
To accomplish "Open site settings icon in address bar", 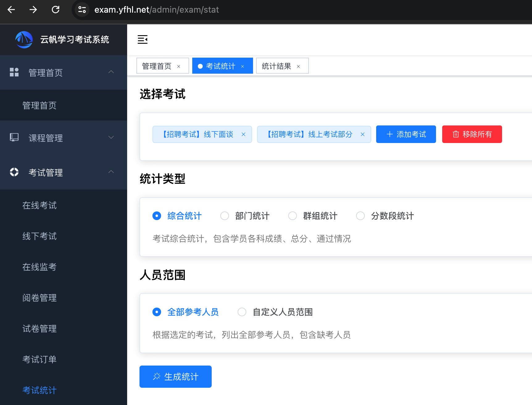I will [82, 10].
